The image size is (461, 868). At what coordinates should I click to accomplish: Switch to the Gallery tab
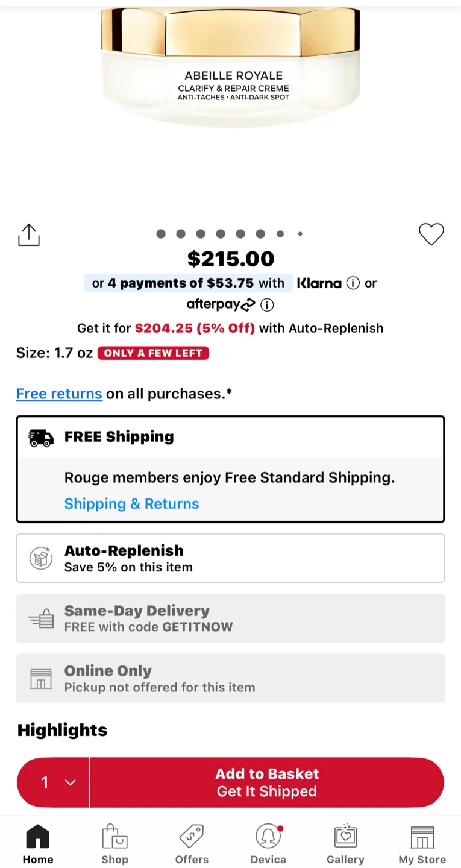click(345, 843)
